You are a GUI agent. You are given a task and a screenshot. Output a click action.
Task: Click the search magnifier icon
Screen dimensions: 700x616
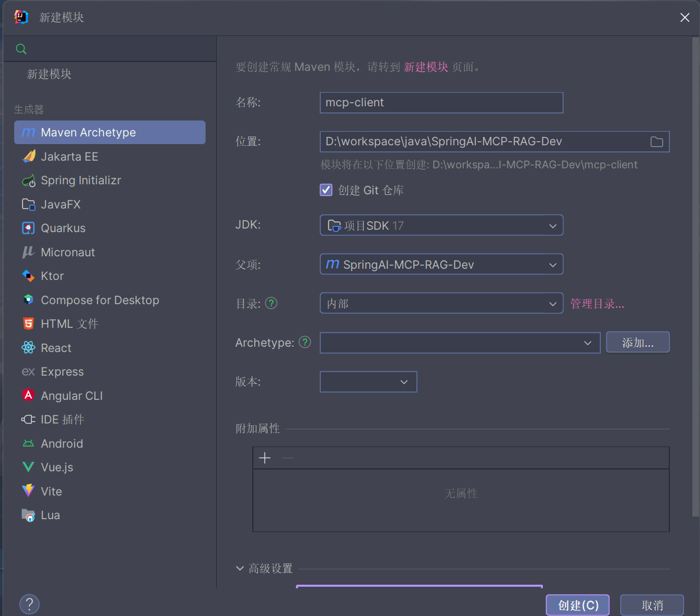point(21,48)
